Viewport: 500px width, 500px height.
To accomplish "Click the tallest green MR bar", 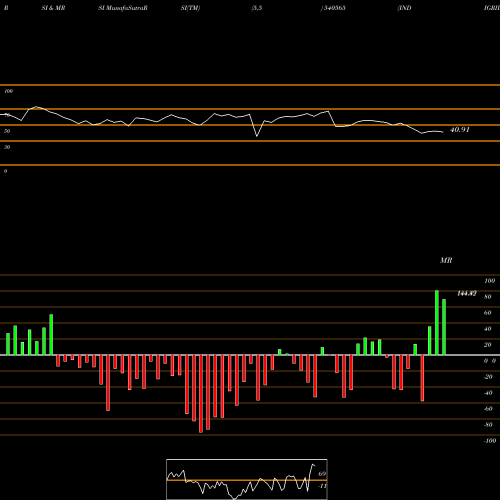I will 437,323.
